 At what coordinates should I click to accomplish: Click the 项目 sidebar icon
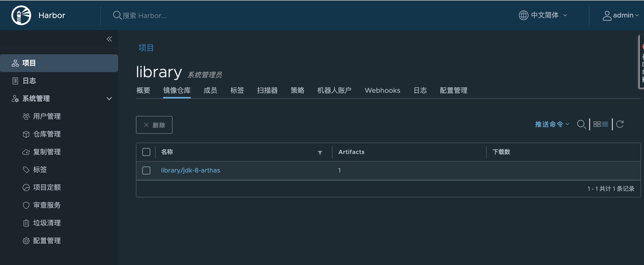pyautogui.click(x=15, y=63)
